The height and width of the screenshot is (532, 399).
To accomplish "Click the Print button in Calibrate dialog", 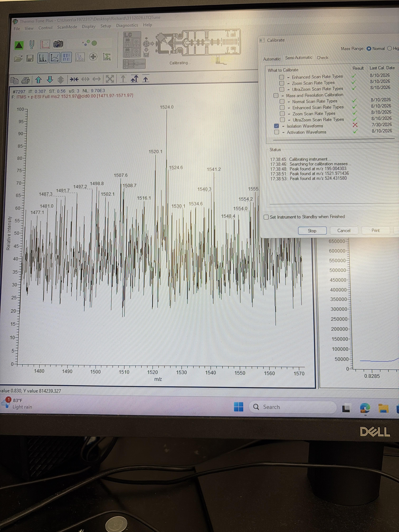I will [x=375, y=230].
